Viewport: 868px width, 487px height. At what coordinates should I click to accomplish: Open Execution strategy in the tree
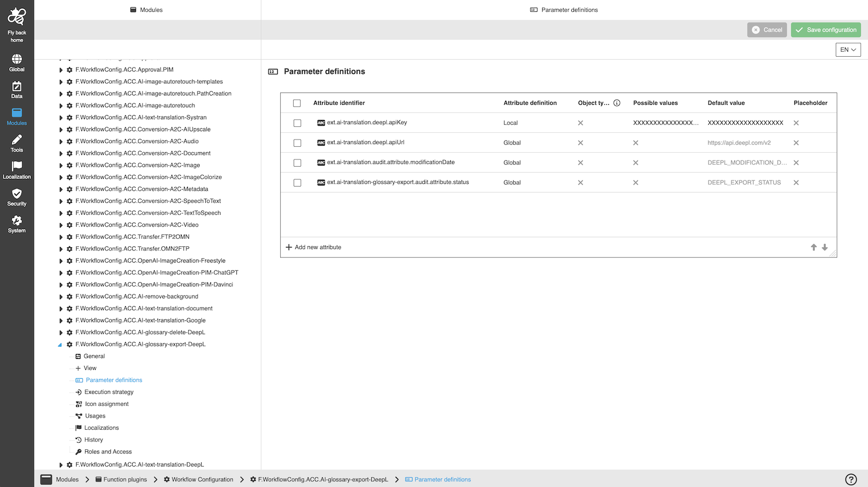(109, 392)
